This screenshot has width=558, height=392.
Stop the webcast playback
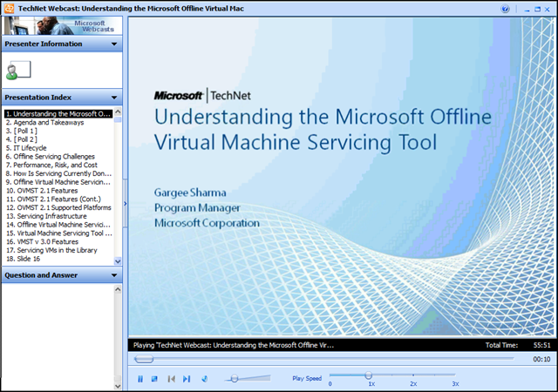click(x=154, y=379)
